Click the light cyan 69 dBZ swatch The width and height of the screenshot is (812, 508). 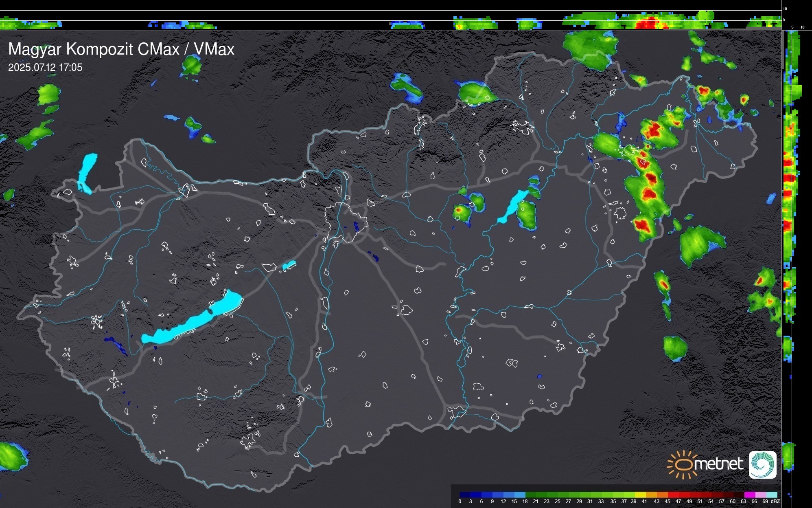pyautogui.click(x=771, y=495)
